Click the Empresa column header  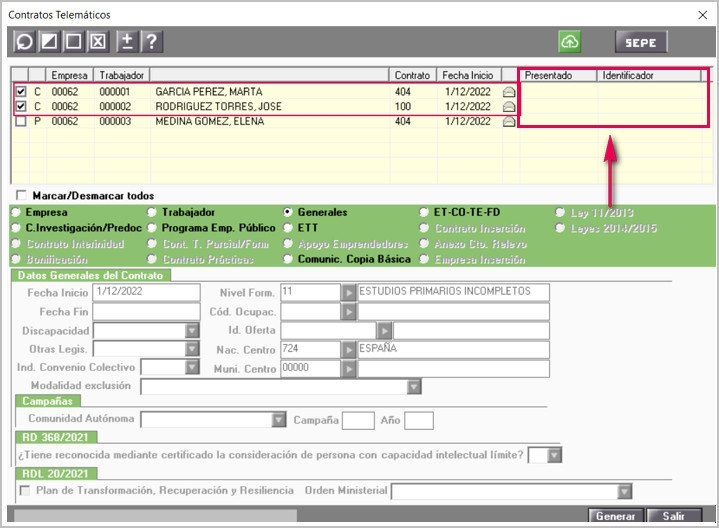pos(69,75)
